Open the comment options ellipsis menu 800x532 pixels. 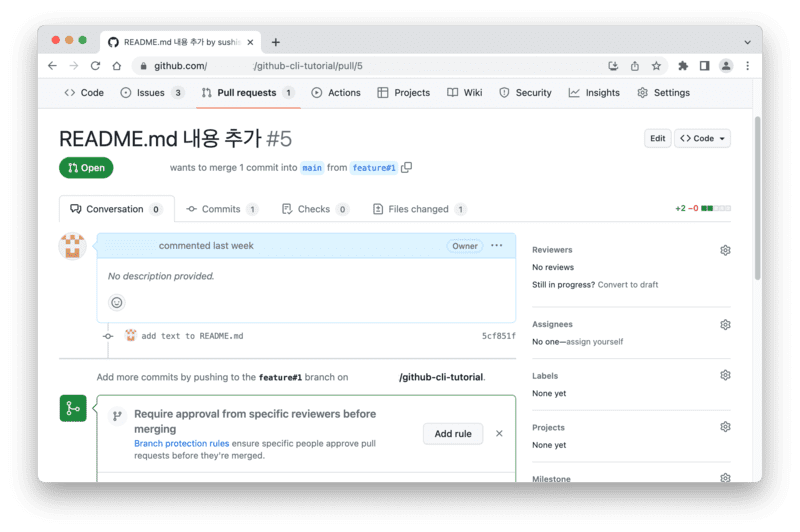click(x=497, y=245)
